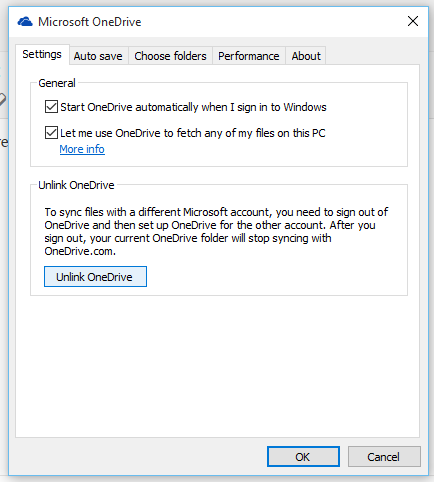Uncheck Let me use OneDrive to fetch files
This screenshot has width=434, height=482.
coord(51,133)
